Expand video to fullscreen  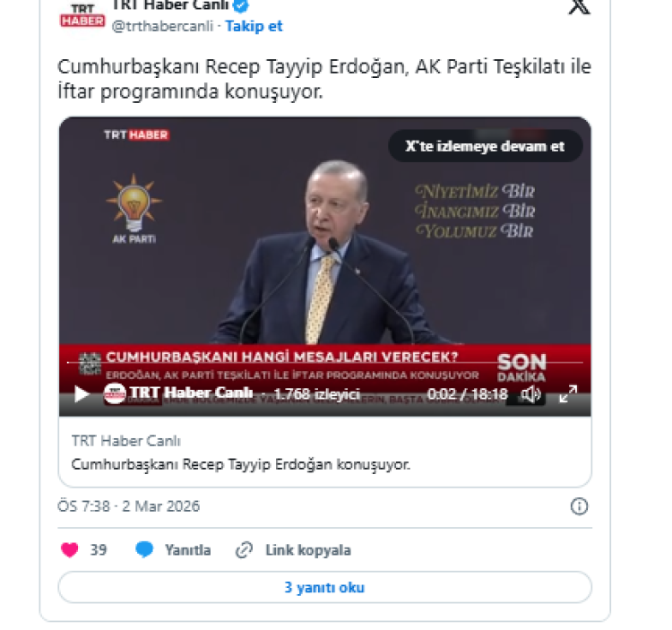coord(568,393)
